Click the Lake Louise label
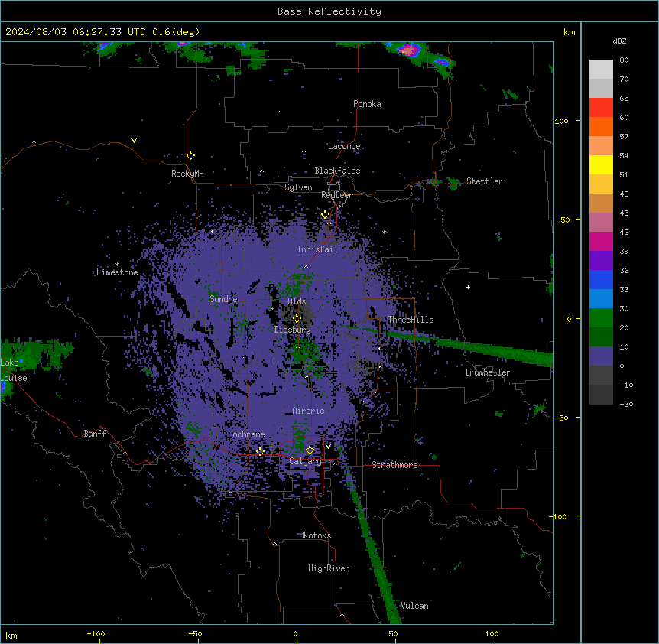Screen dimensions: 659x644 tap(14, 370)
